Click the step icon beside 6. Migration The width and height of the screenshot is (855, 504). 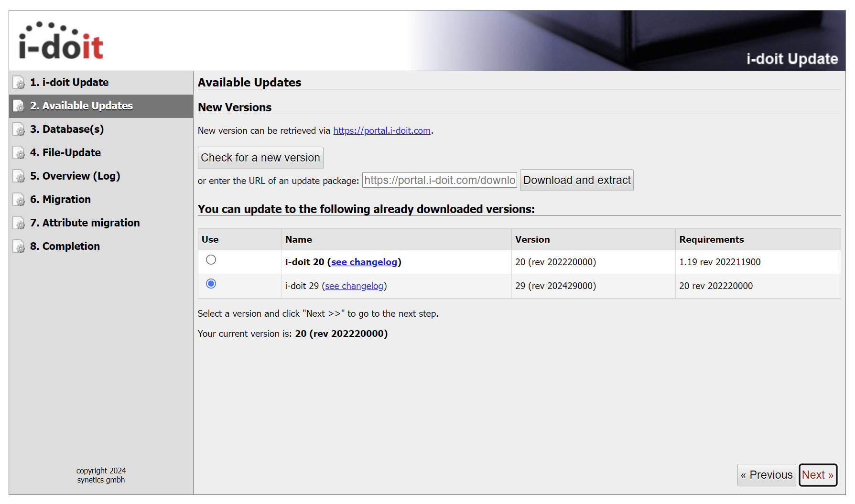(19, 200)
